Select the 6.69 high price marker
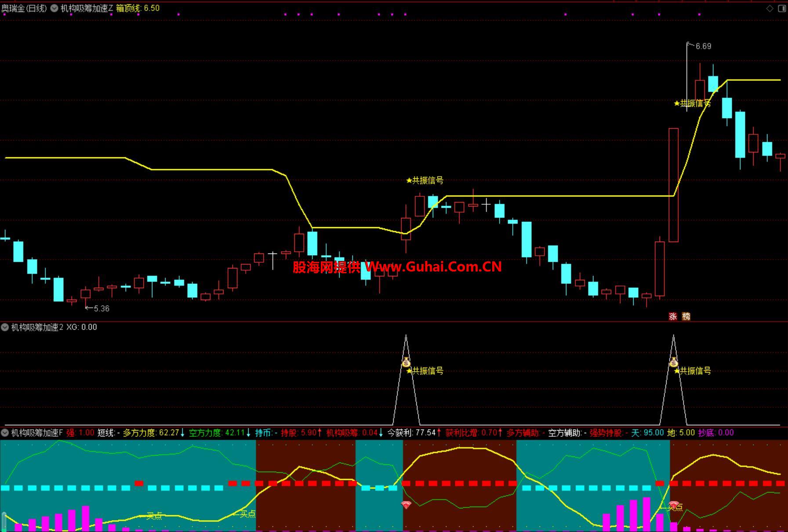The height and width of the screenshot is (532, 788). point(703,46)
